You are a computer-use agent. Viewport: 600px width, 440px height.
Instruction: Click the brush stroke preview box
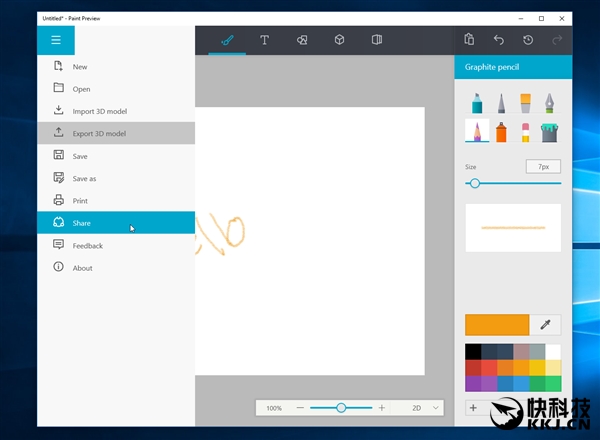[513, 228]
